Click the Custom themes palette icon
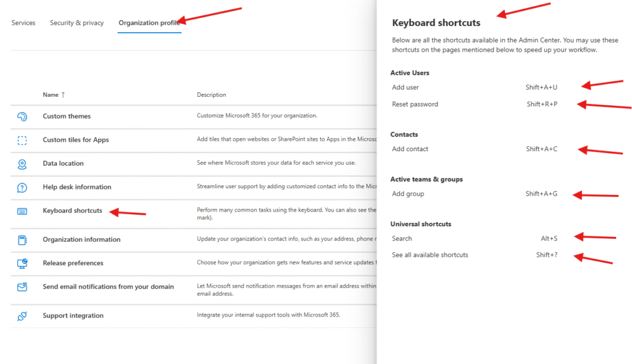This screenshot has width=632, height=364. coord(22,117)
